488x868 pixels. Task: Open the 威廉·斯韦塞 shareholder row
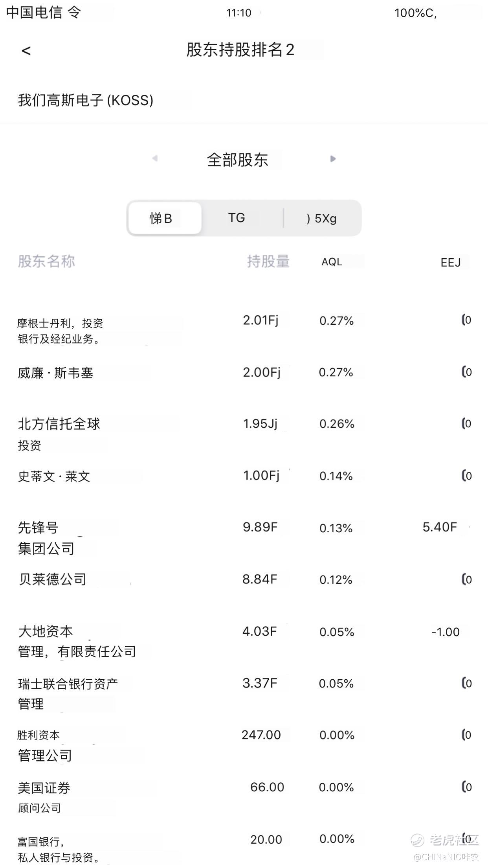(244, 372)
